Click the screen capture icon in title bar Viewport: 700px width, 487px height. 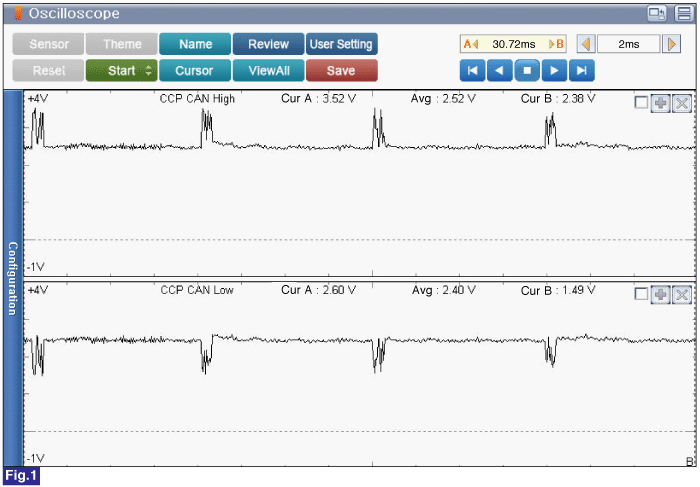point(657,13)
